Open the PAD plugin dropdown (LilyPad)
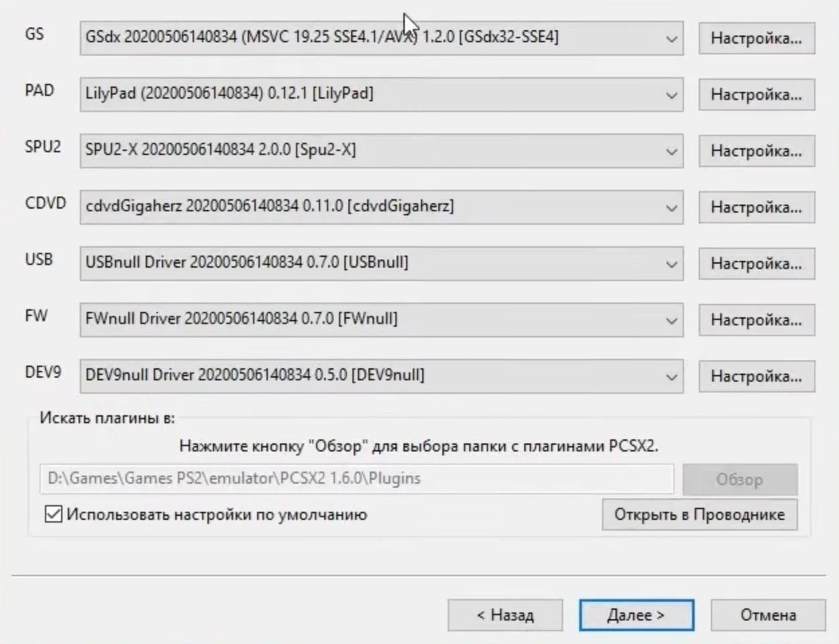The image size is (839, 644). 381,94
